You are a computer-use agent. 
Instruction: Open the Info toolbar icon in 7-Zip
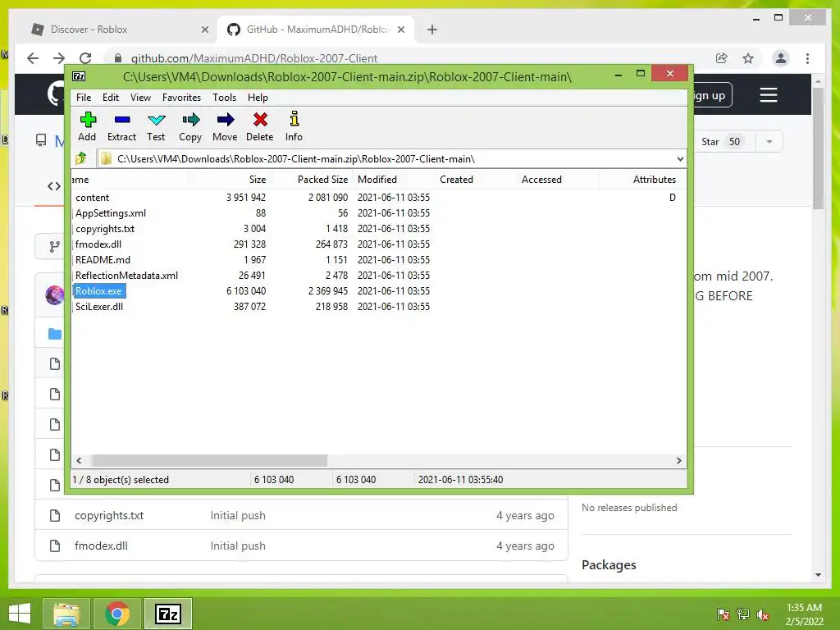click(294, 126)
